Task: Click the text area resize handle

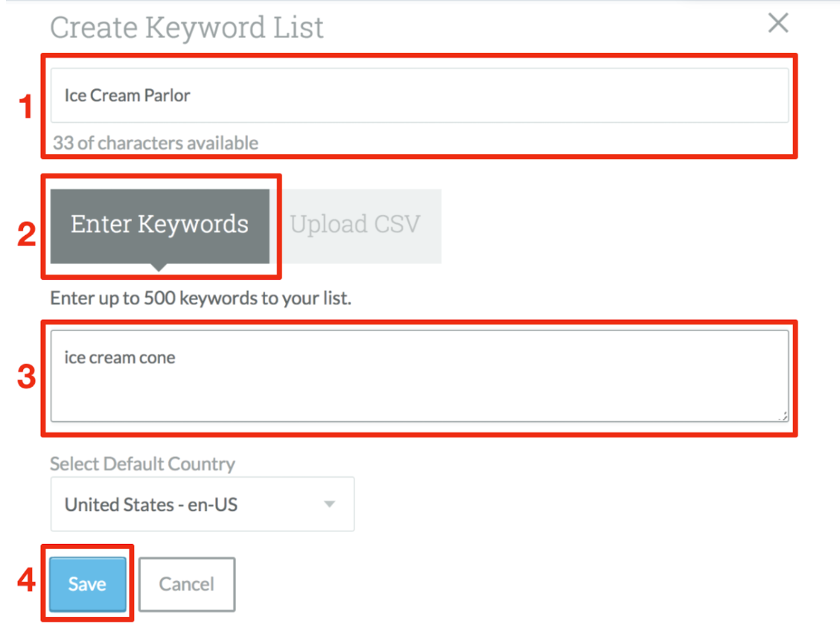Action: [x=782, y=417]
